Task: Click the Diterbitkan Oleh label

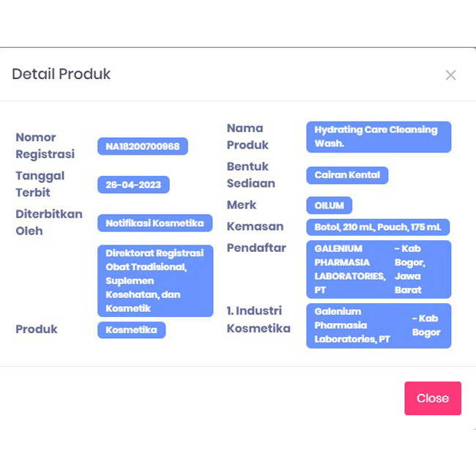Action: pyautogui.click(x=49, y=223)
